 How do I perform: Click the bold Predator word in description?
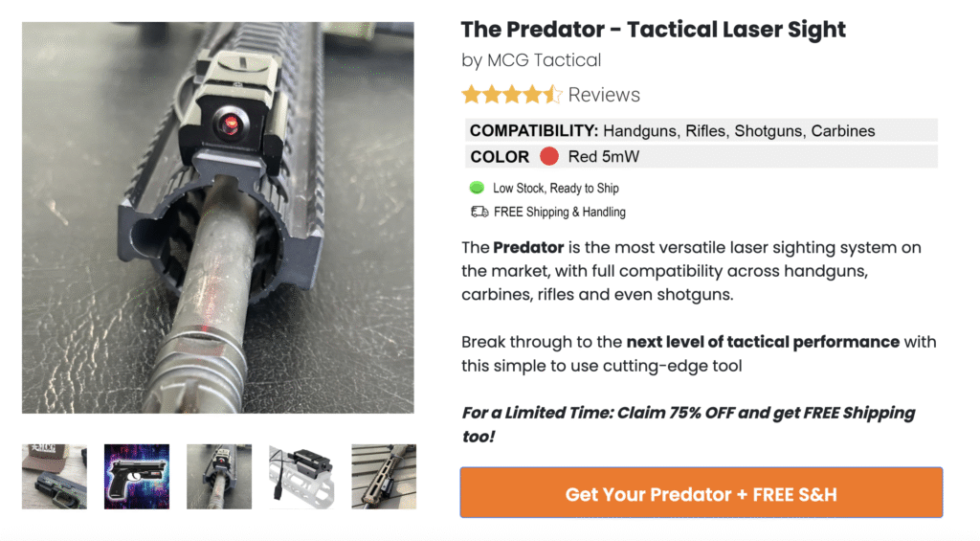click(x=528, y=247)
